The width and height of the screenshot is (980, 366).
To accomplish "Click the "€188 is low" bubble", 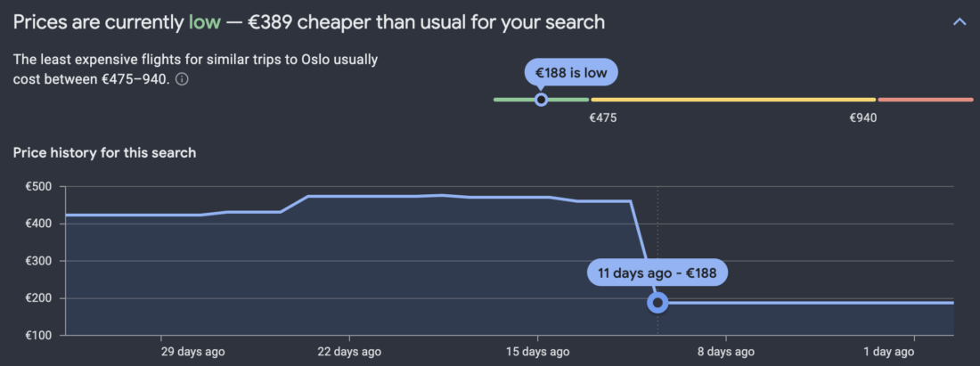I will [x=571, y=72].
